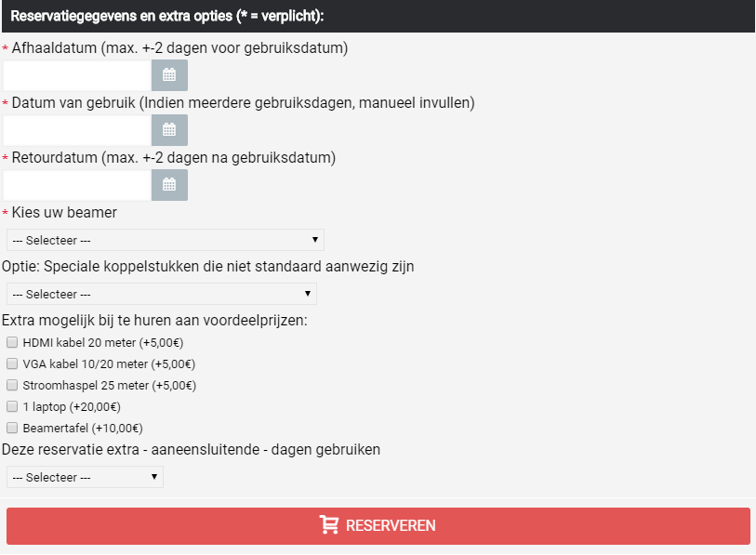Open calendar picker for Datum van gebruik
This screenshot has height=555, width=756.
[169, 130]
